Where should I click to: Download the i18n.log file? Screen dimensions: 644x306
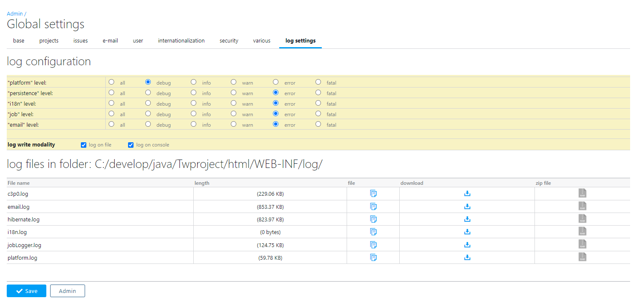[467, 231]
